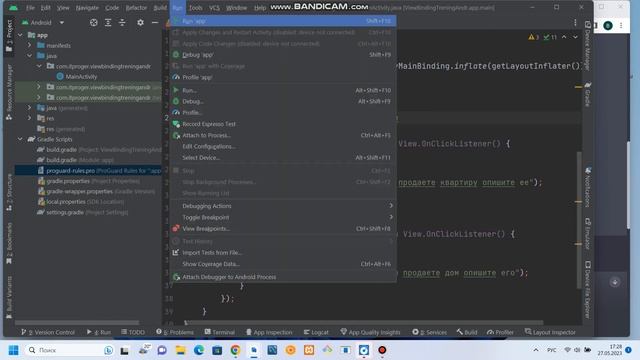Choose Select Device menu entry
This screenshot has height=360, width=640.
pyautogui.click(x=283, y=158)
